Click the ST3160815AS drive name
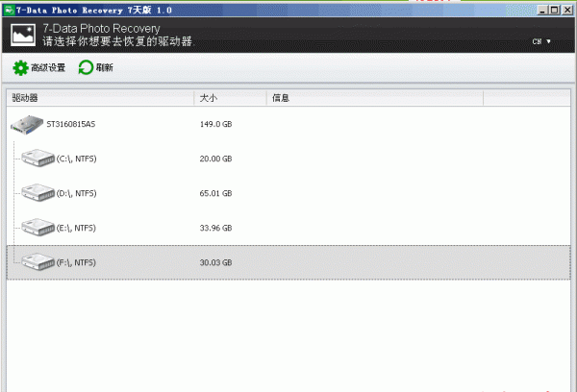This screenshot has height=392, width=577. click(70, 124)
